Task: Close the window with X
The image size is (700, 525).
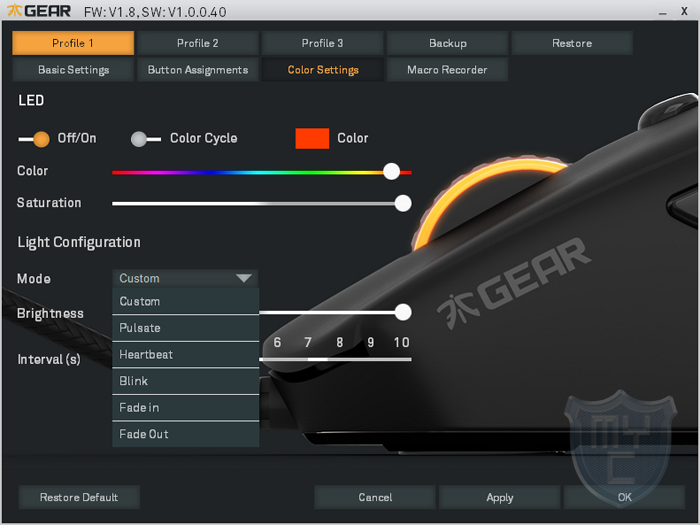Action: [x=684, y=11]
